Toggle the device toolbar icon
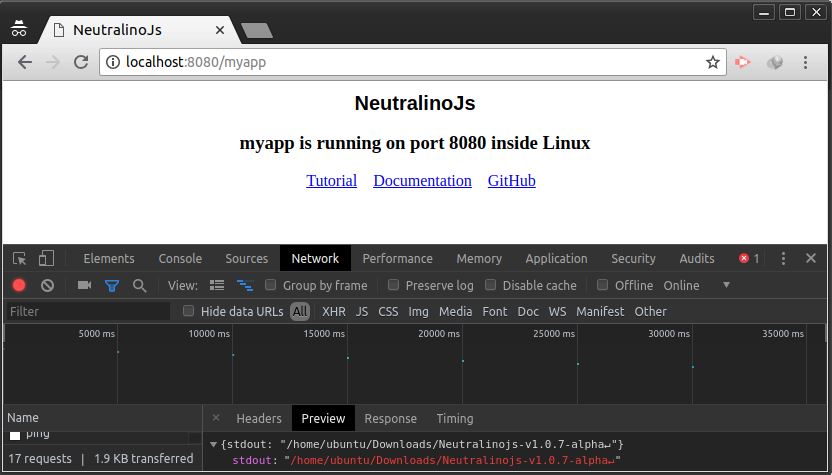Image resolution: width=832 pixels, height=475 pixels. (46, 258)
